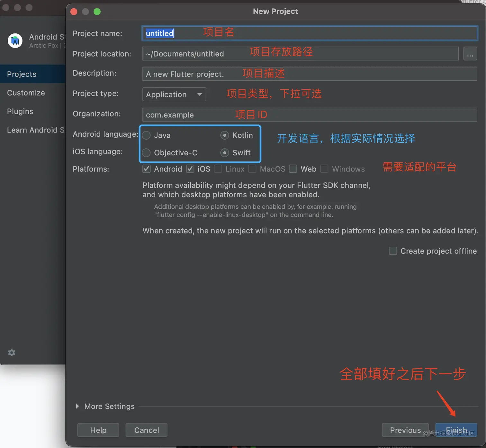This screenshot has width=486, height=448.
Task: Click the Project location field
Action: [x=300, y=54]
